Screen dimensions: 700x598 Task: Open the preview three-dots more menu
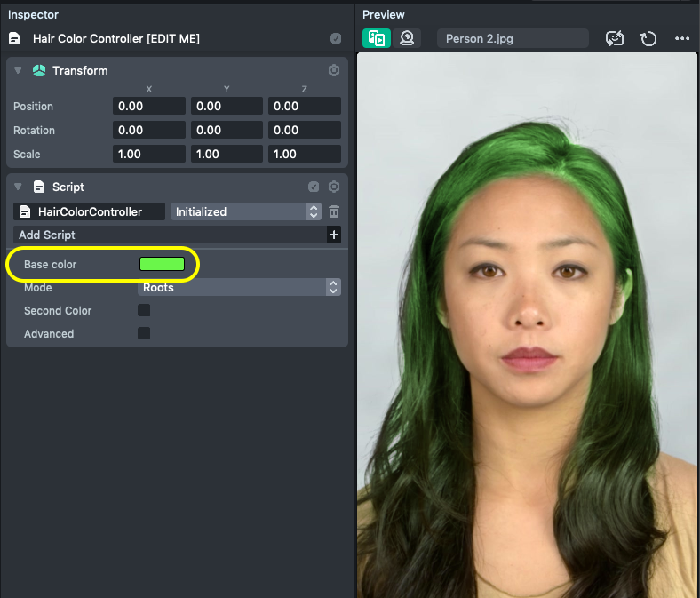tap(682, 38)
